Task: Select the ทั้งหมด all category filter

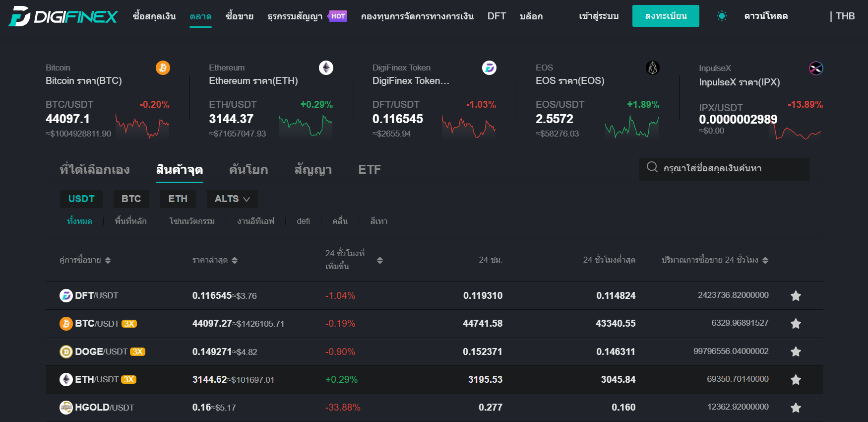Action: click(79, 221)
